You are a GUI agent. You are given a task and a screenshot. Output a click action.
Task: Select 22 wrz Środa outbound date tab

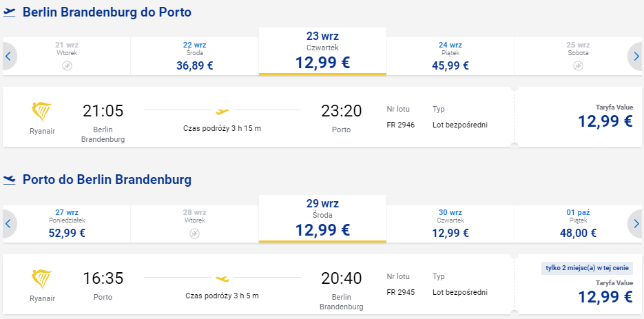[195, 56]
